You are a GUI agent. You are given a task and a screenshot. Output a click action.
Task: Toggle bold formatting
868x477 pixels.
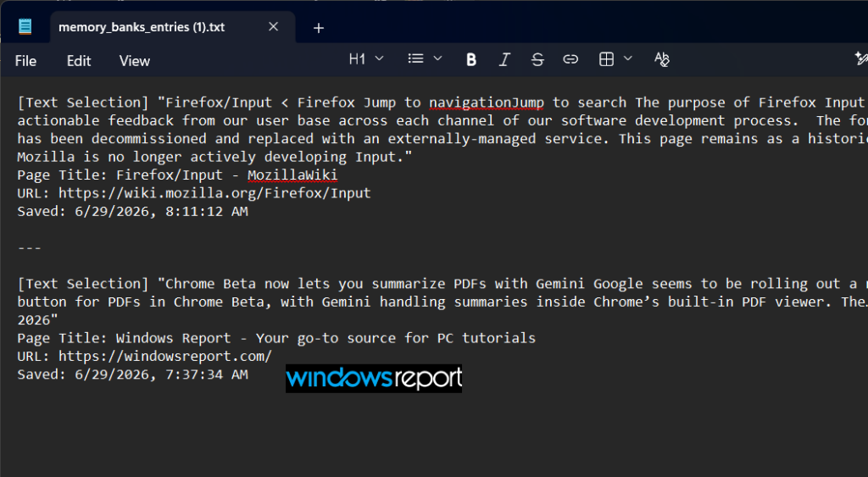[x=471, y=59]
